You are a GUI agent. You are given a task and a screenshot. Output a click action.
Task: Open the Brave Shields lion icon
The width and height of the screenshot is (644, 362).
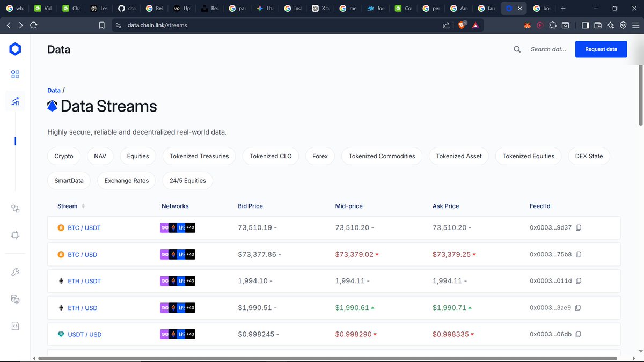[x=462, y=25]
